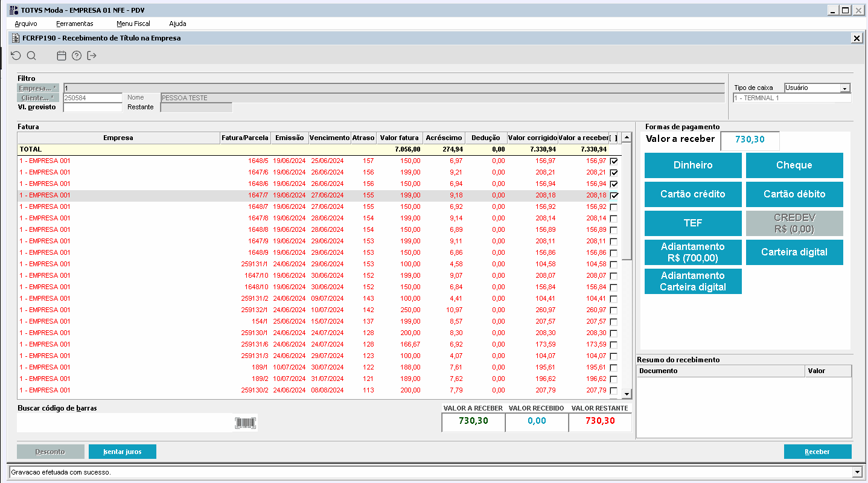Check the checkbox for fatura 154/1

point(614,322)
